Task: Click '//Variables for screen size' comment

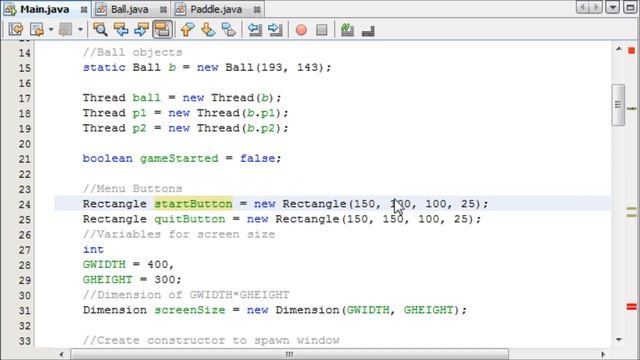Action: 179,234
